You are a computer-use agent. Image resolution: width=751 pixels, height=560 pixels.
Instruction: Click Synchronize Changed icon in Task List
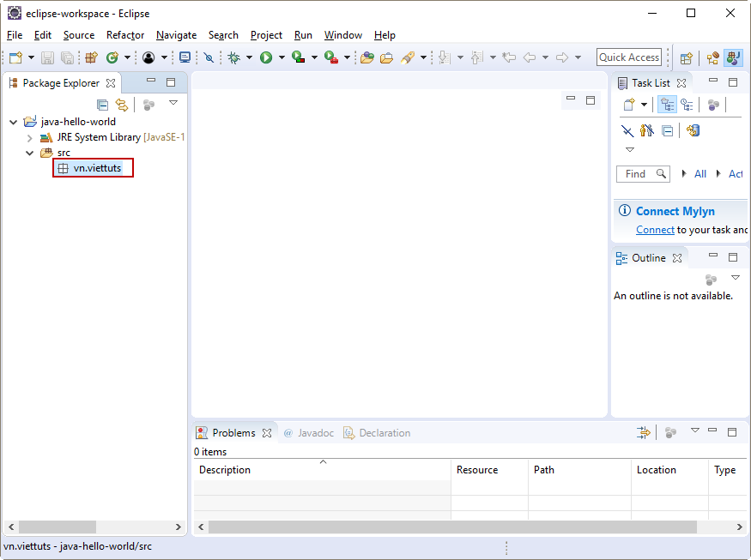coord(693,130)
